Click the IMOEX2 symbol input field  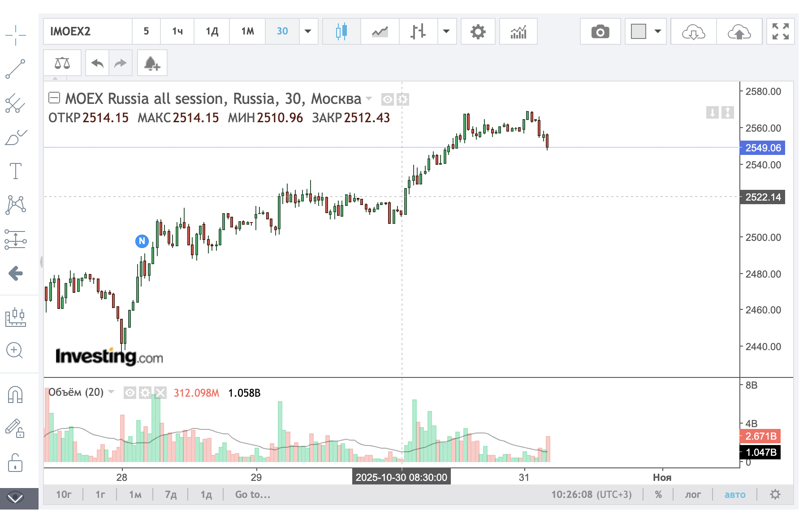[x=88, y=31]
